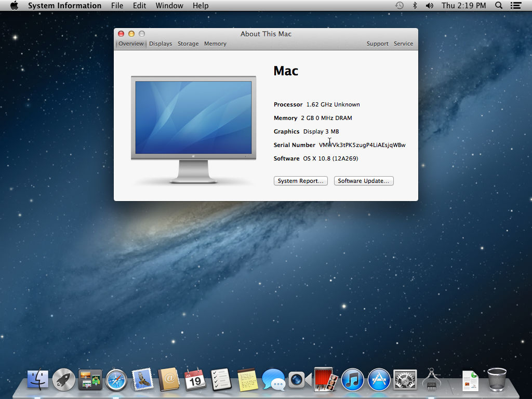Screen dimensions: 532x399
Task: Open Messages chat bubble in dock
Action: click(273, 380)
